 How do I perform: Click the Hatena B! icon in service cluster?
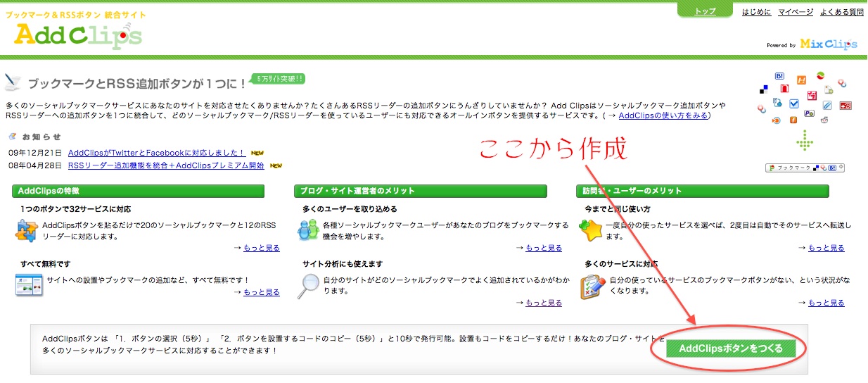click(779, 76)
